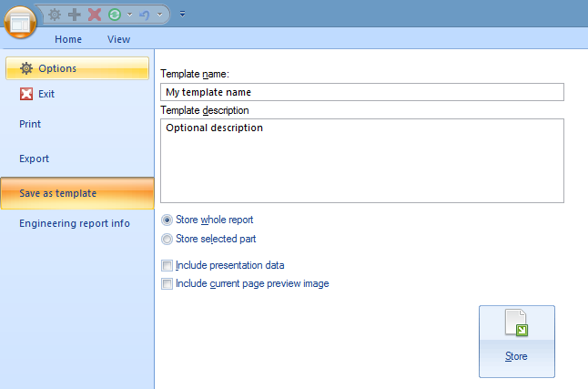Select the Store whole report radio button
Screen dimensions: 588x389
pyautogui.click(x=167, y=220)
